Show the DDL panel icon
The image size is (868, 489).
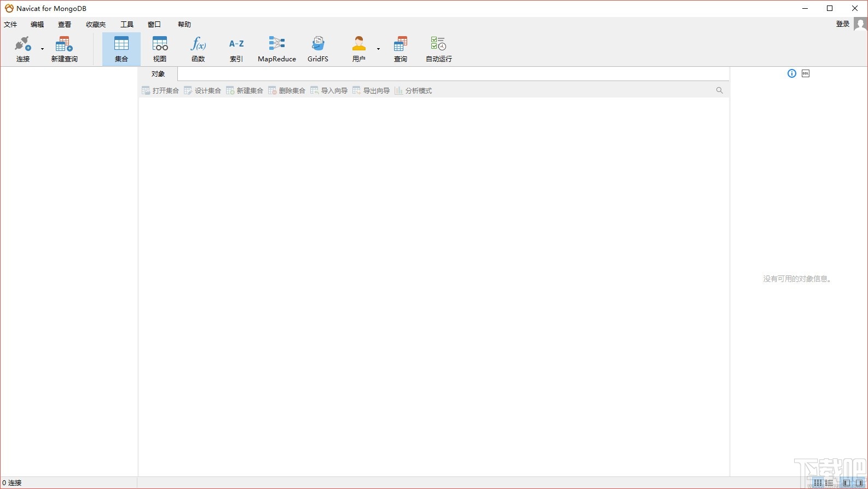[x=806, y=73]
